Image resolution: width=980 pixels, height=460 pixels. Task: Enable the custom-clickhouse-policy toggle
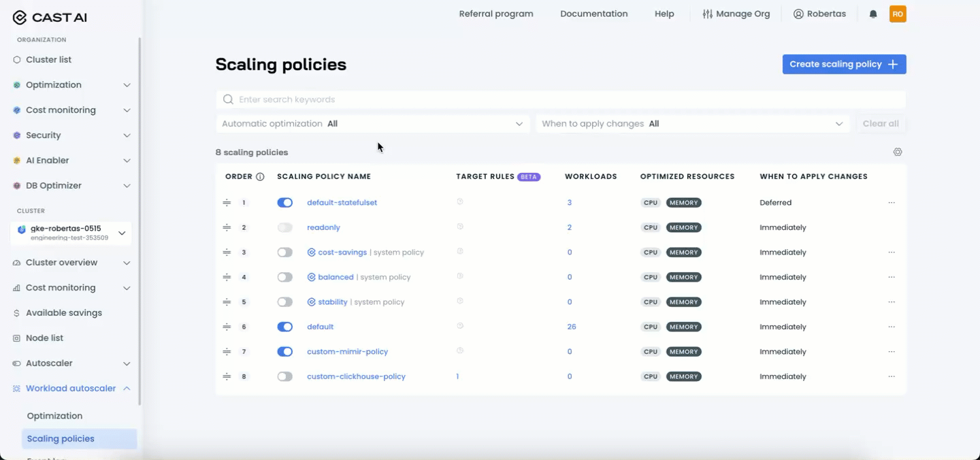click(284, 376)
